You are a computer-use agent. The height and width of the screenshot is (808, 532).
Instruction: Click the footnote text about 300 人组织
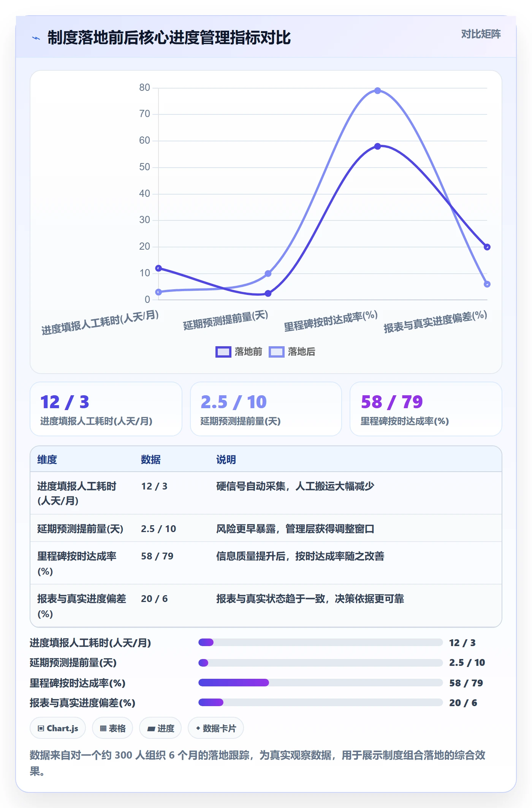[x=258, y=762]
